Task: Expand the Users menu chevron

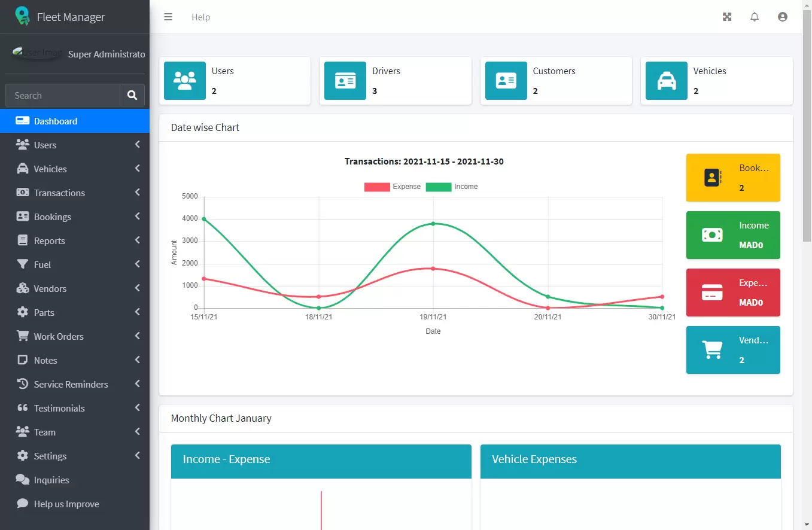Action: [138, 145]
